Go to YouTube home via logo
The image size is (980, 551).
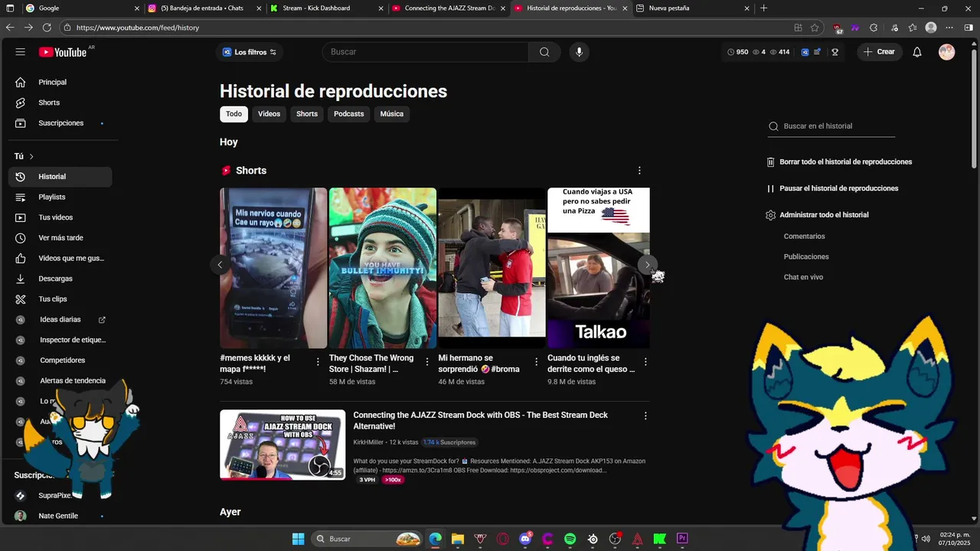click(x=63, y=52)
